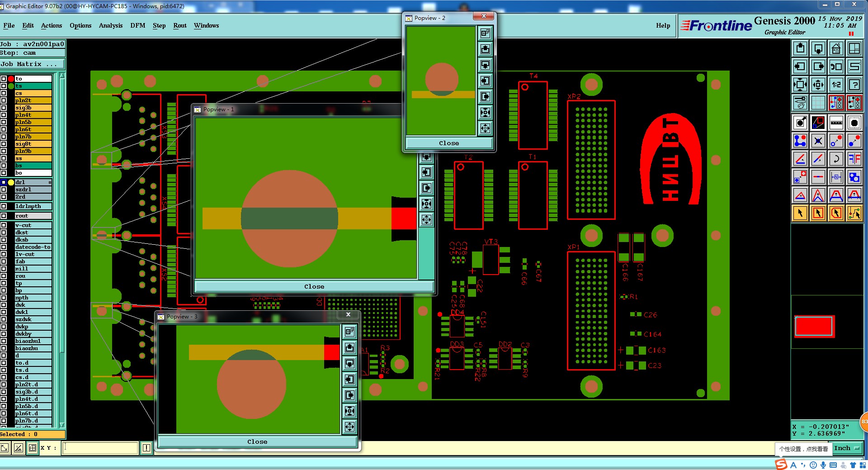Viewport: 868px width, 470px height.
Task: Click the Sogou input method S icon in tray
Action: [781, 465]
